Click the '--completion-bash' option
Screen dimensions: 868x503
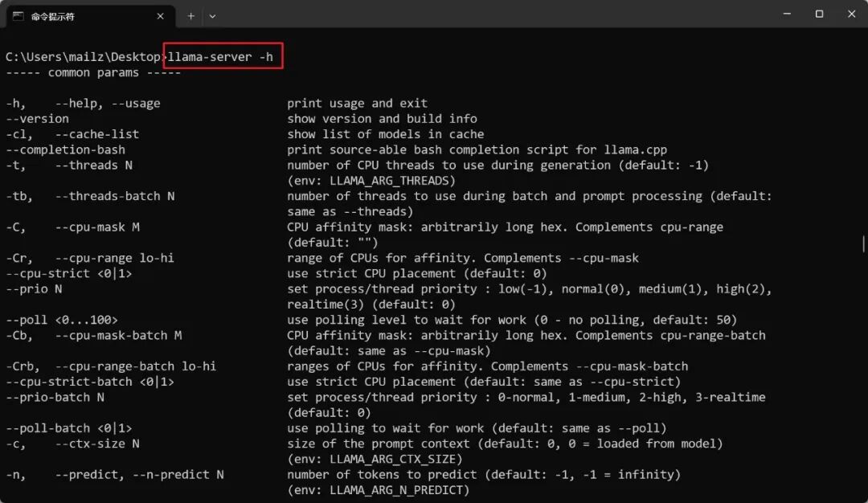tap(65, 149)
